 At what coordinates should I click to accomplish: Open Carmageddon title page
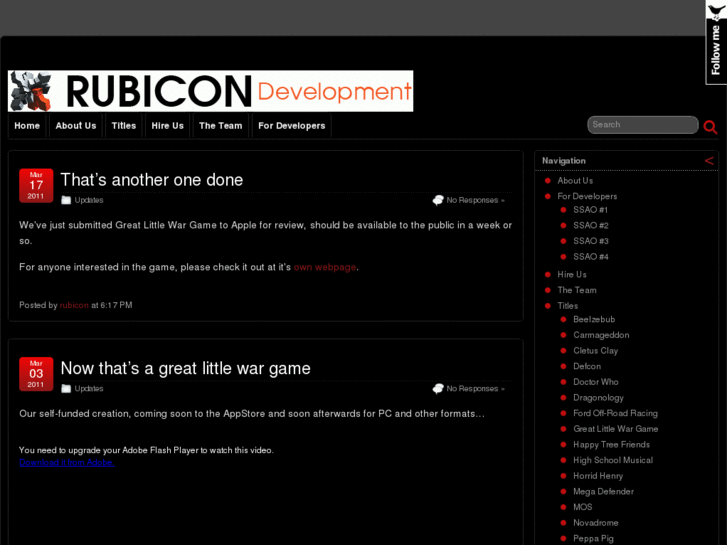coord(601,335)
